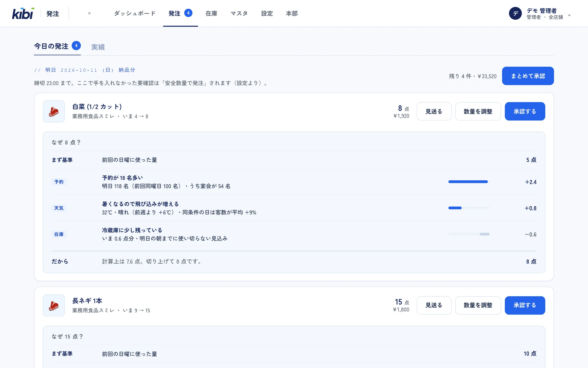Click 計算上は 7.6 点。切り上げて 8 点です。
This screenshot has height=368, width=588.
pyautogui.click(x=152, y=261)
